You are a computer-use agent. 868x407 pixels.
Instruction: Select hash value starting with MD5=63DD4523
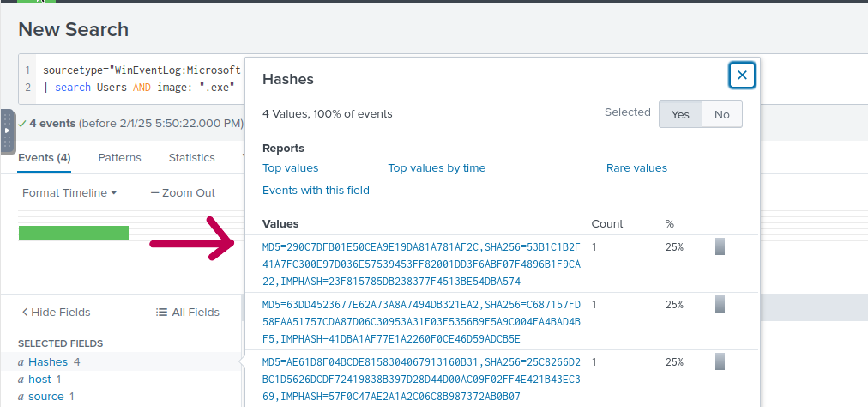[421, 321]
